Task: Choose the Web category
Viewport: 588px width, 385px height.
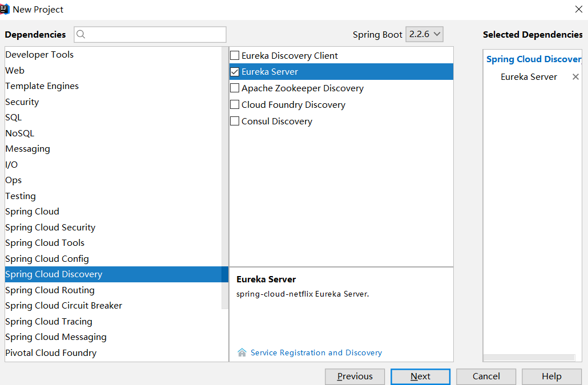Action: (x=113, y=70)
